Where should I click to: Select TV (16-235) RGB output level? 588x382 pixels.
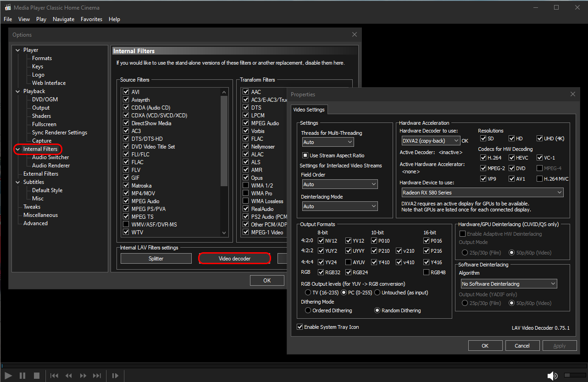click(x=308, y=293)
